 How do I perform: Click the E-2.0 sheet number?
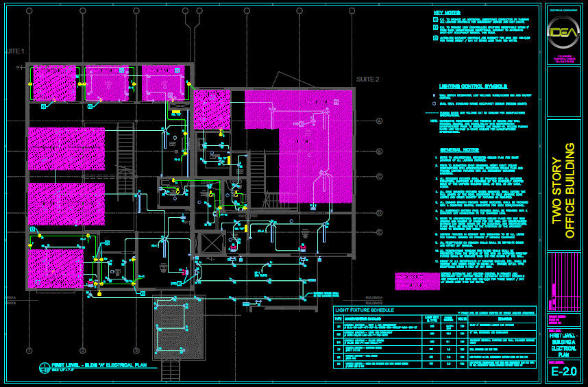pyautogui.click(x=564, y=372)
